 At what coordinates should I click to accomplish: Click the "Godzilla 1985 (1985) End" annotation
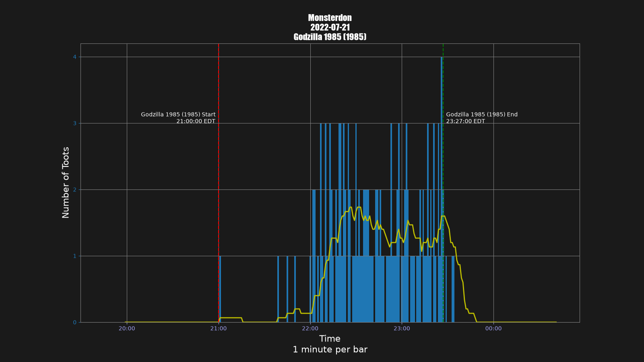point(482,115)
